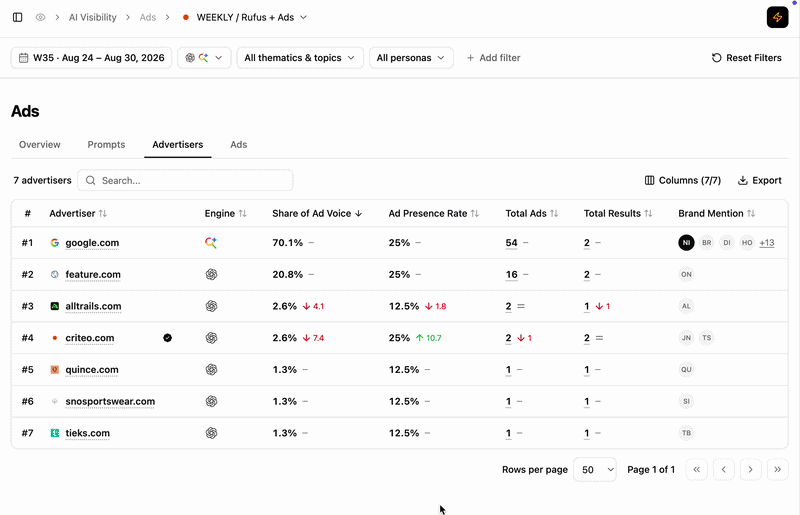Open Columns (7/7) selector
The height and width of the screenshot is (515, 800).
[683, 180]
